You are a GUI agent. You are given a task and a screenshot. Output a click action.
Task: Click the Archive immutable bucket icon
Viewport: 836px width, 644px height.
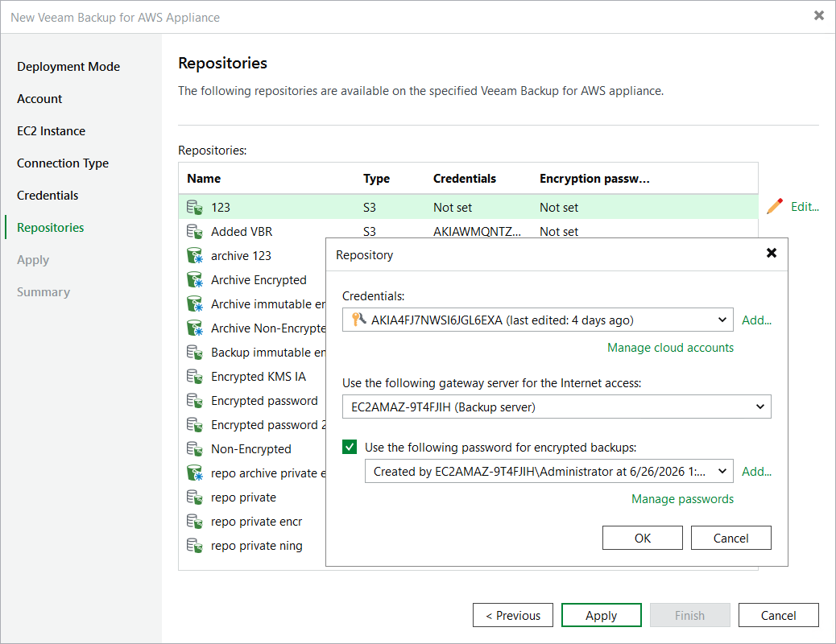tap(195, 303)
